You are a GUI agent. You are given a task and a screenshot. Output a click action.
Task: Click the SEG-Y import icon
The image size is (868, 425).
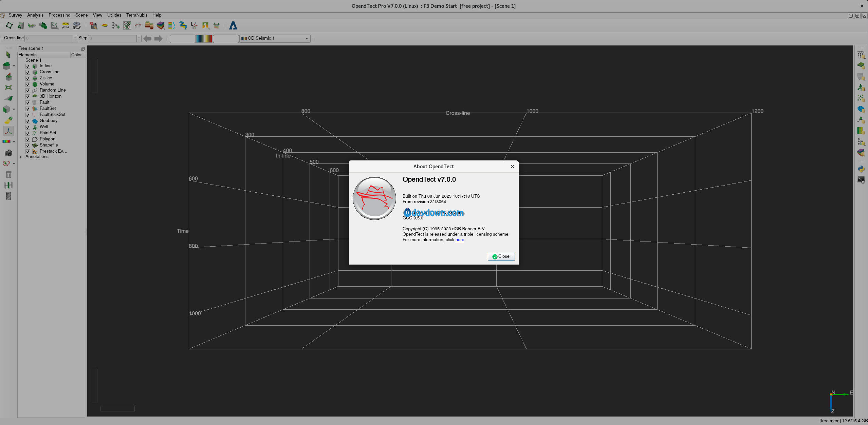pos(77,25)
